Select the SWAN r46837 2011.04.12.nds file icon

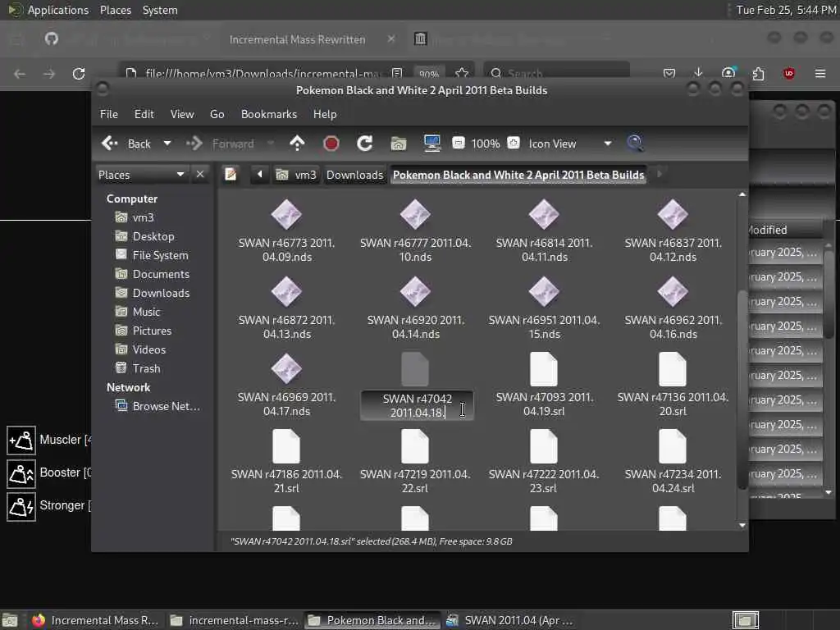673,215
